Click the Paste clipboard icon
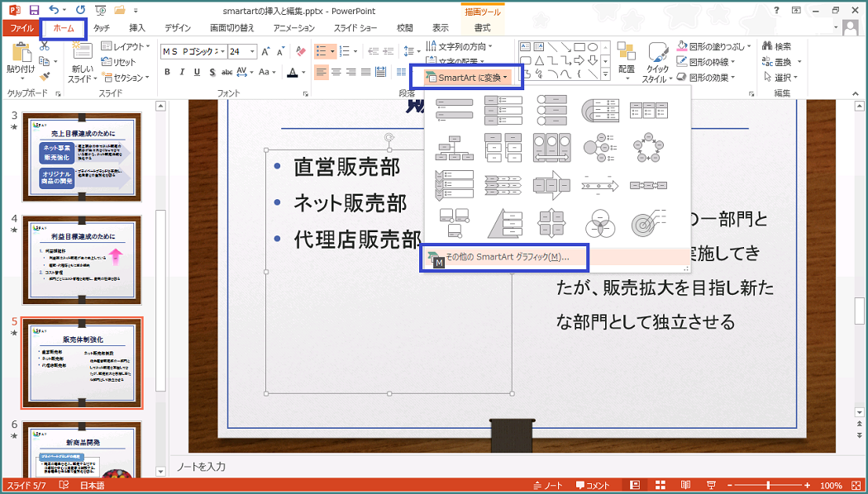This screenshot has width=868, height=494. tap(21, 54)
